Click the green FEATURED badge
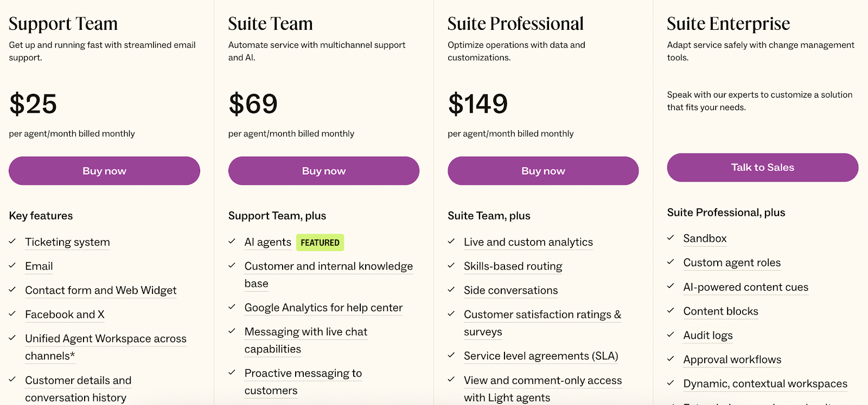This screenshot has width=868, height=405. tap(320, 242)
